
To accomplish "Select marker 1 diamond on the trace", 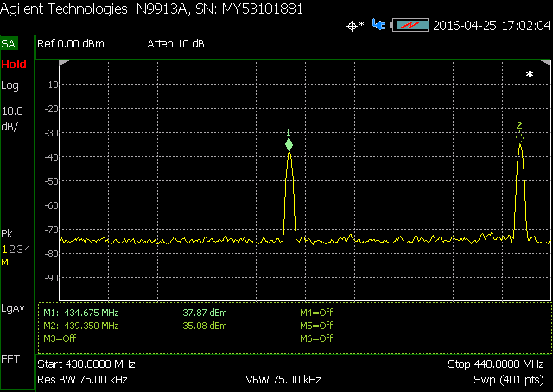I will (x=289, y=144).
